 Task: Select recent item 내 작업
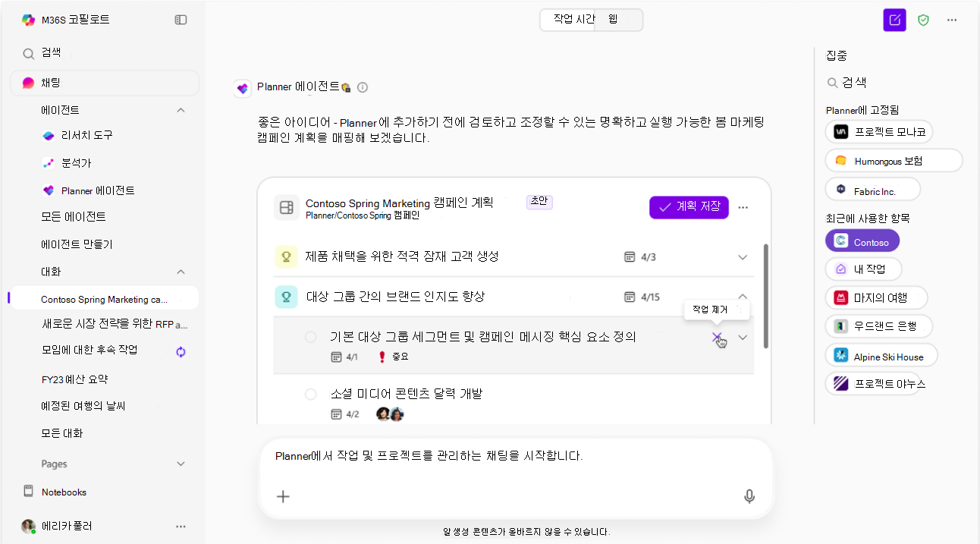coord(864,269)
